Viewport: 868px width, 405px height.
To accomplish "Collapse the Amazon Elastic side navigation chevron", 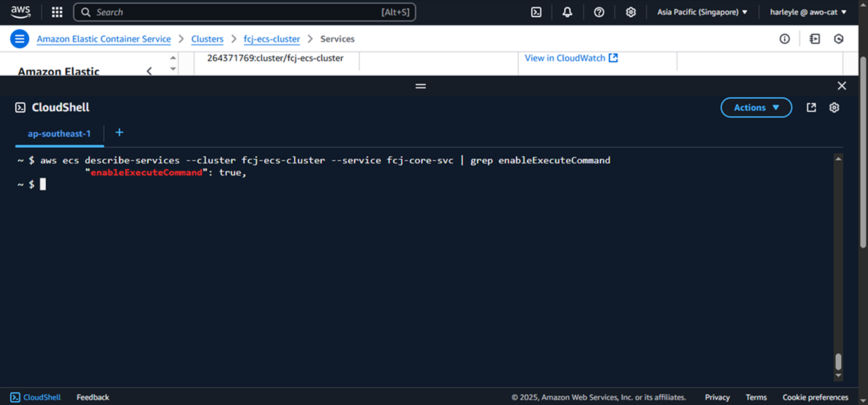I will click(x=149, y=71).
